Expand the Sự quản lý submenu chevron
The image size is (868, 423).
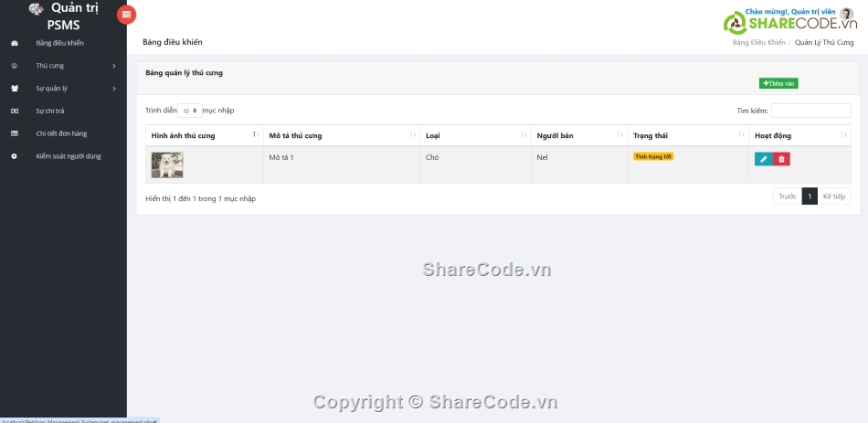pos(114,89)
